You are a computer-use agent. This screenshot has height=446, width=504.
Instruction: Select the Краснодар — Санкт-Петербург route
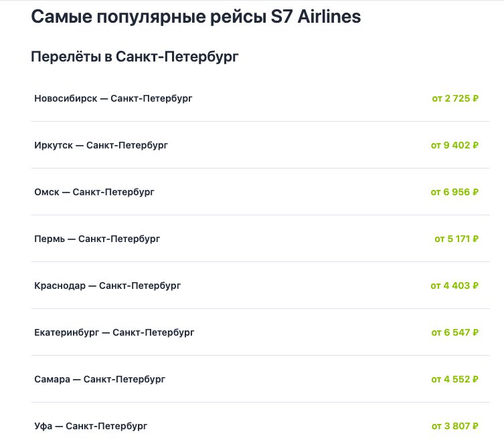pyautogui.click(x=107, y=286)
